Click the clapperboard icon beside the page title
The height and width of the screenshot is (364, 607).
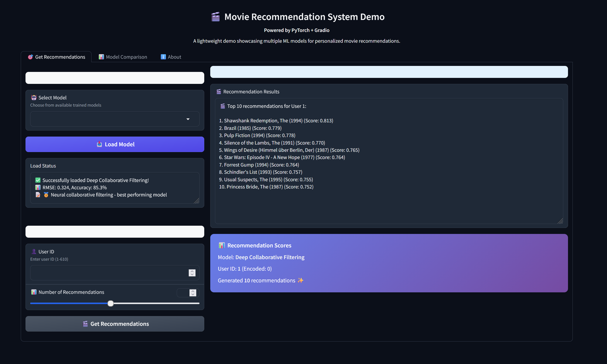point(215,17)
